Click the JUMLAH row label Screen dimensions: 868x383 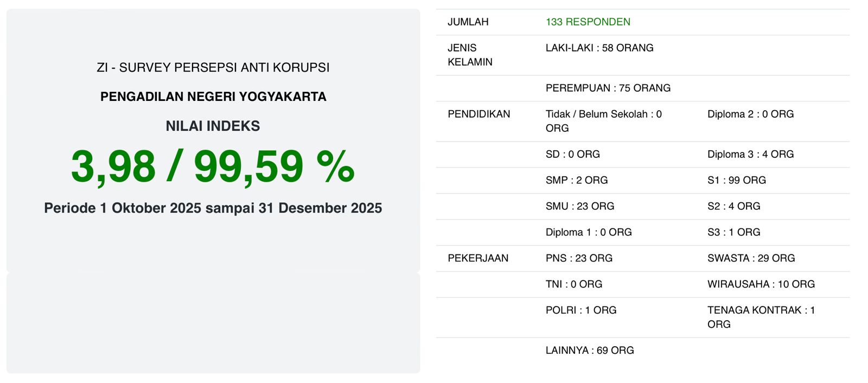(468, 22)
